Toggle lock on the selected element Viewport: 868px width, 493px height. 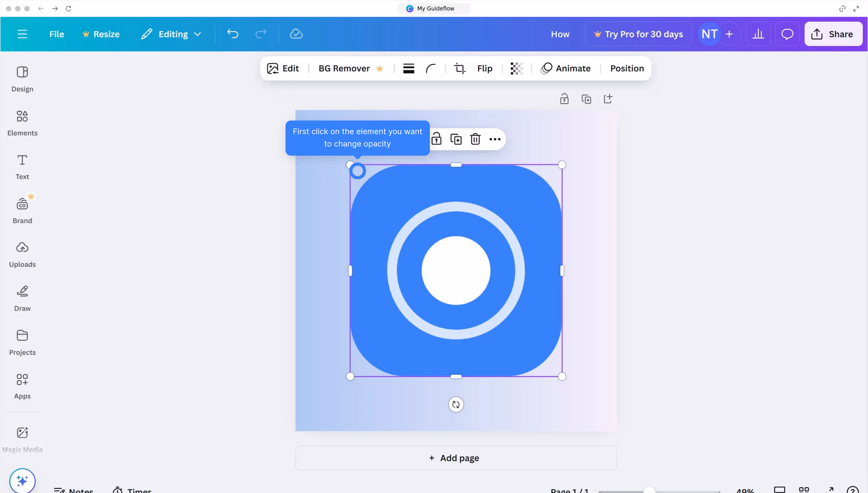(x=436, y=139)
